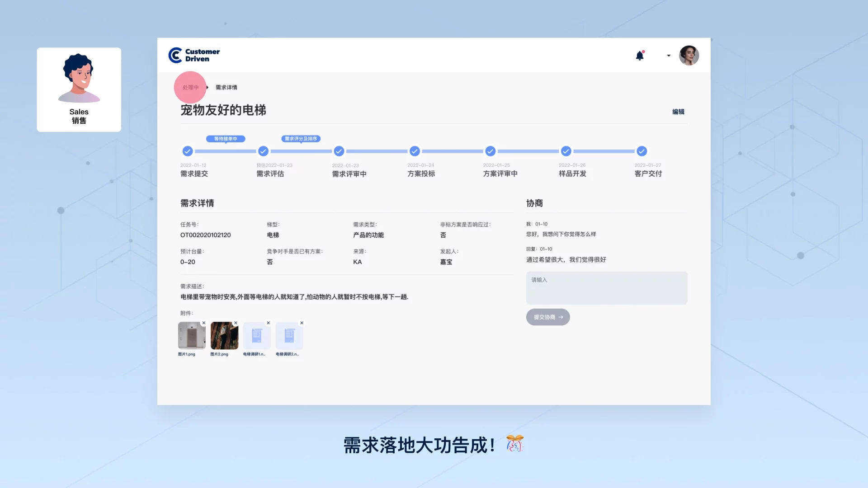Click the 宠物友好的电梯 title
868x488 pixels.
tap(223, 110)
